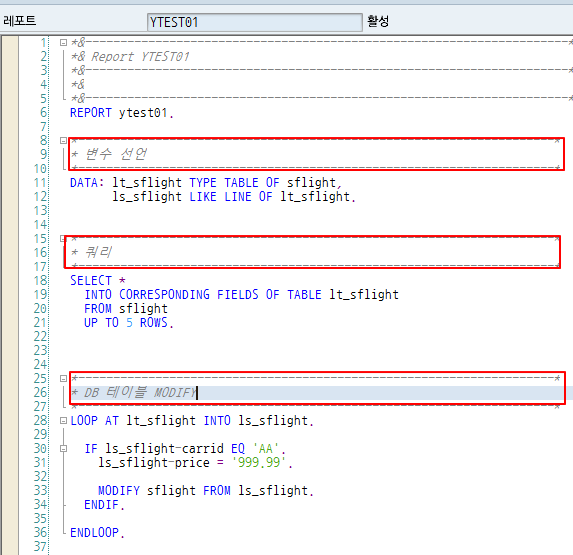Screen dimensions: 573x555
Task: Click ls_sflight-carrid on line 30
Action: [164, 448]
